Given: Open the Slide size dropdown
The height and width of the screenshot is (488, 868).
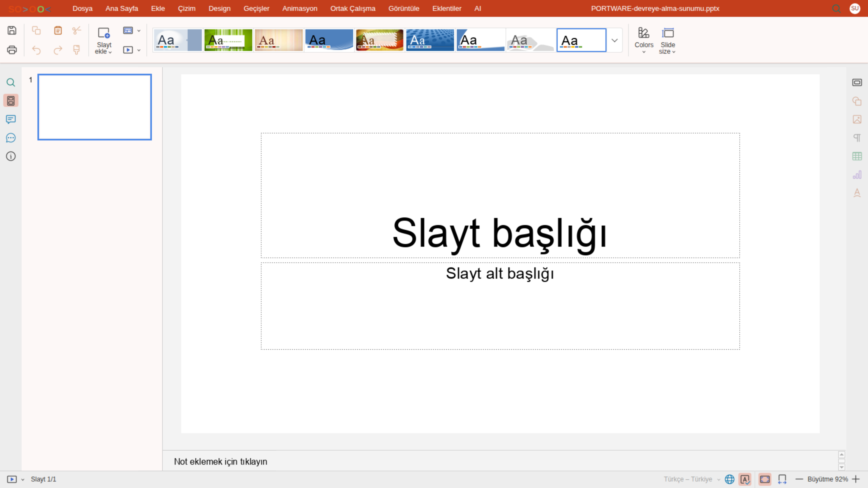Looking at the screenshot, I should (668, 40).
